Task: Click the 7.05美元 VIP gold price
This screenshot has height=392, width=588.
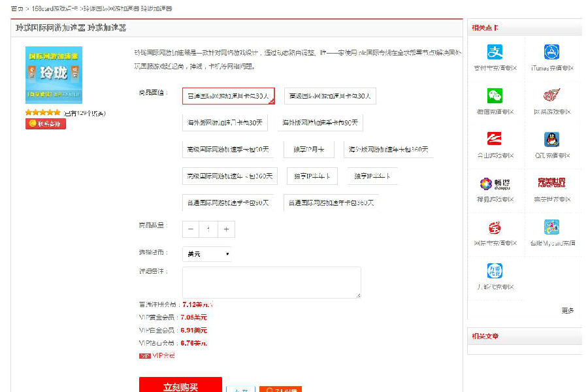Action: (194, 318)
